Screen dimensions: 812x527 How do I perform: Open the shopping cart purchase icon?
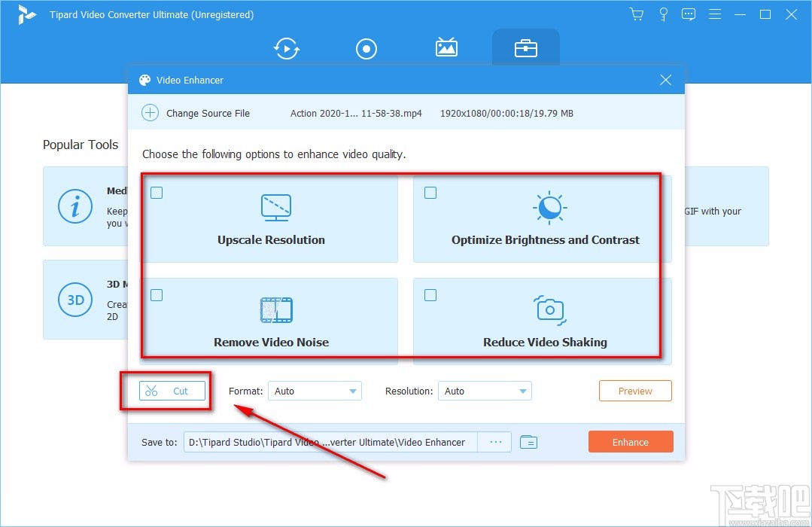coord(637,14)
